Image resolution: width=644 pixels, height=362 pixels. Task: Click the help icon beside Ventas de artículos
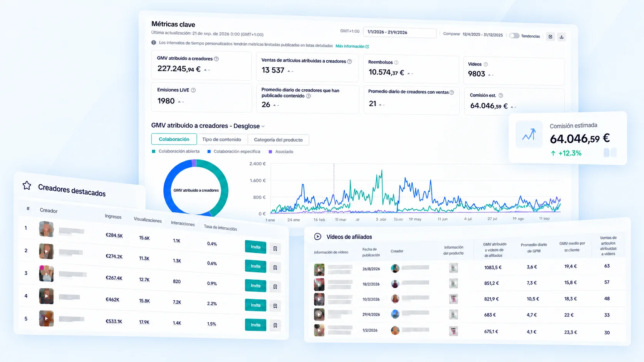[349, 62]
